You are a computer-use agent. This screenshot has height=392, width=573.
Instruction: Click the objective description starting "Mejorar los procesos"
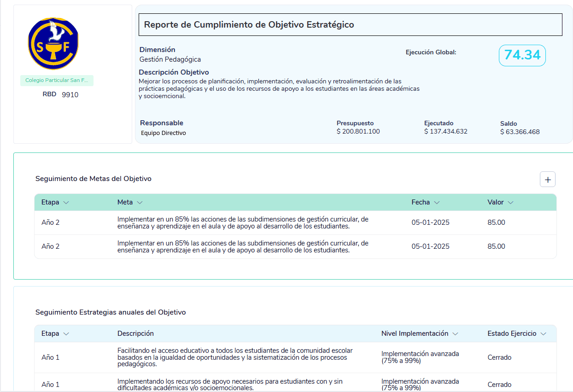point(279,89)
